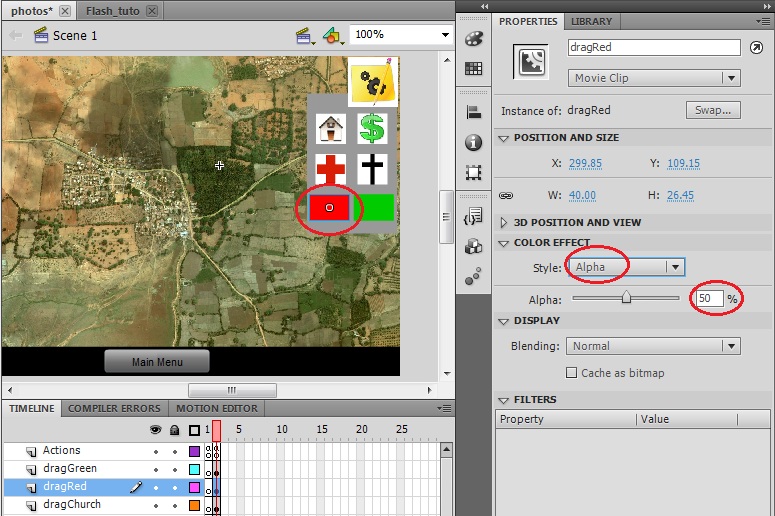Select the black cross icon on stage
The width and height of the screenshot is (775, 516).
(372, 169)
